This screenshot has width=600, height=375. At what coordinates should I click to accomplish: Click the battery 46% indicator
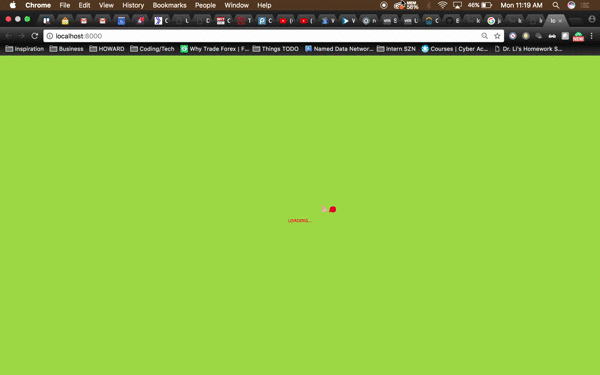480,5
